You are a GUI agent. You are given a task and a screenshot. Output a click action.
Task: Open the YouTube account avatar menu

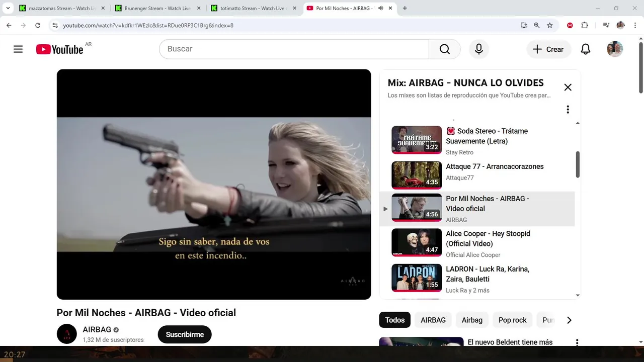(x=615, y=49)
